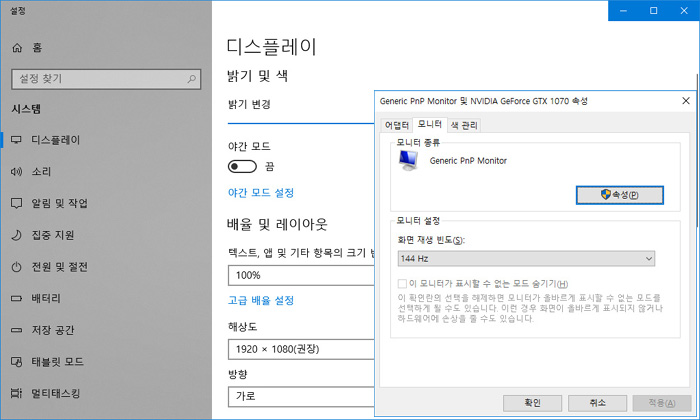Click the Home icon in settings sidebar
Screen dimensions: 700x420
pos(16,47)
